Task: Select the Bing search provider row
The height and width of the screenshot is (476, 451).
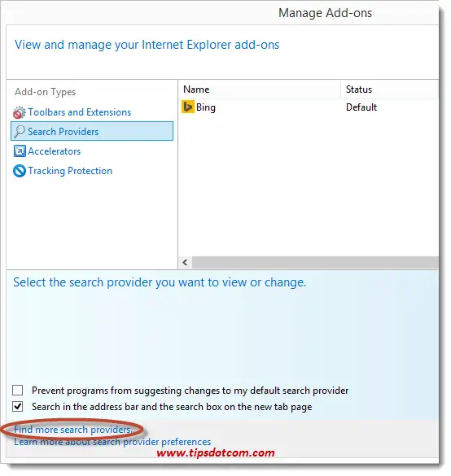Action: pyautogui.click(x=309, y=107)
